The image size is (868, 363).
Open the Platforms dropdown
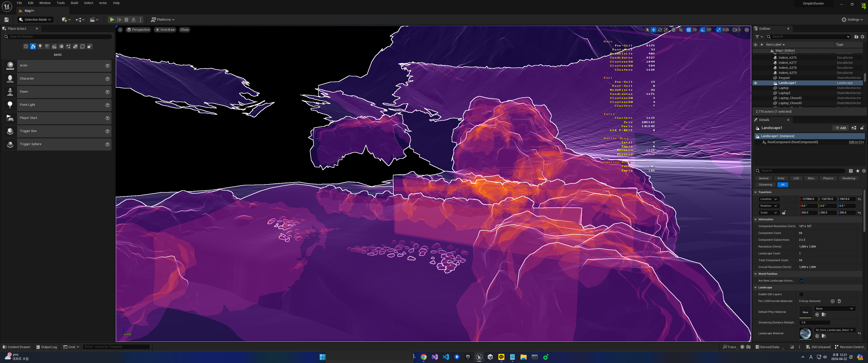coord(163,19)
